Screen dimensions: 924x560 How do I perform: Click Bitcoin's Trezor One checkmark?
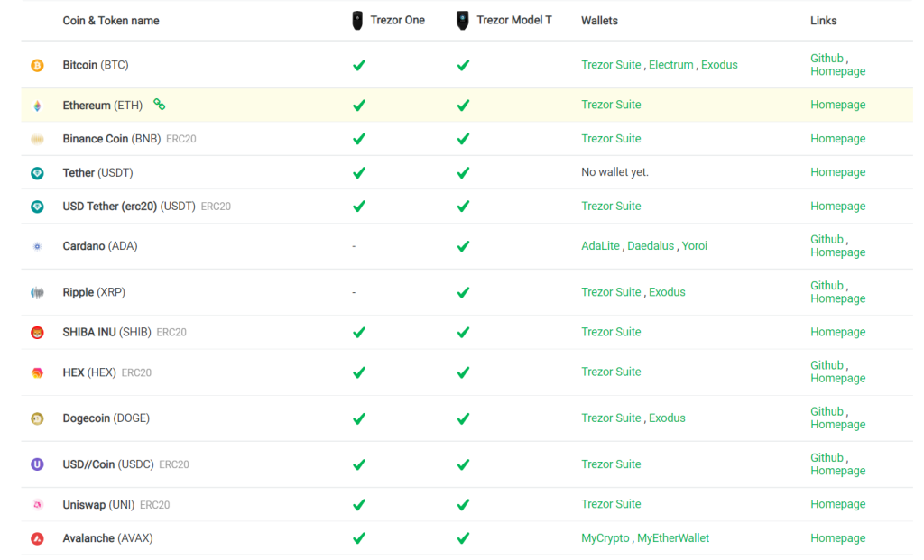tap(359, 65)
